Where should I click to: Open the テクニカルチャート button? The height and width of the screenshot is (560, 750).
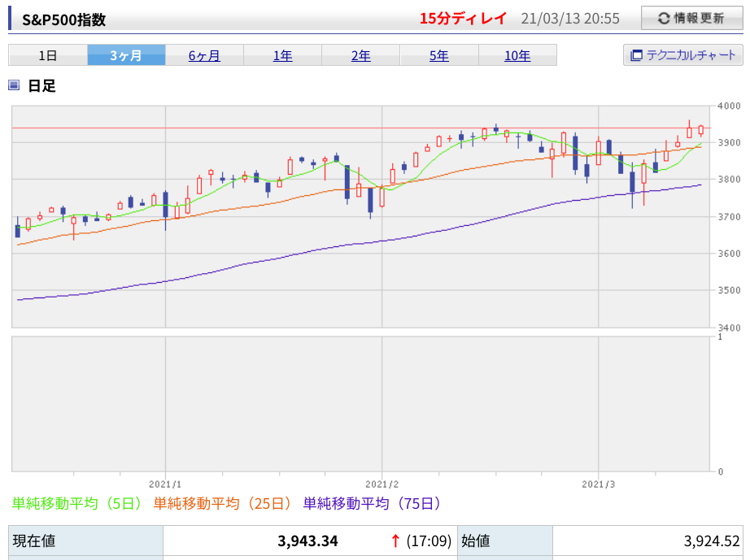[x=683, y=55]
